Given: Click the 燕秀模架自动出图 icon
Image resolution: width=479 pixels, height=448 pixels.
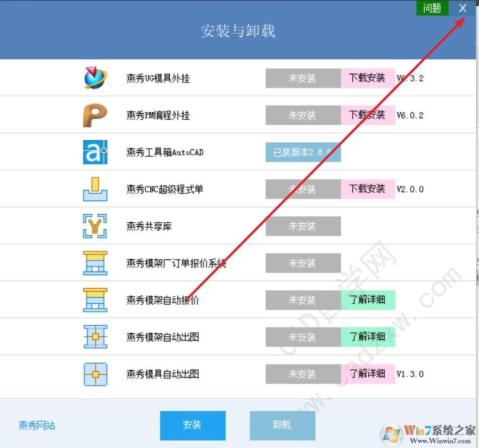Looking at the screenshot, I should 95,337.
